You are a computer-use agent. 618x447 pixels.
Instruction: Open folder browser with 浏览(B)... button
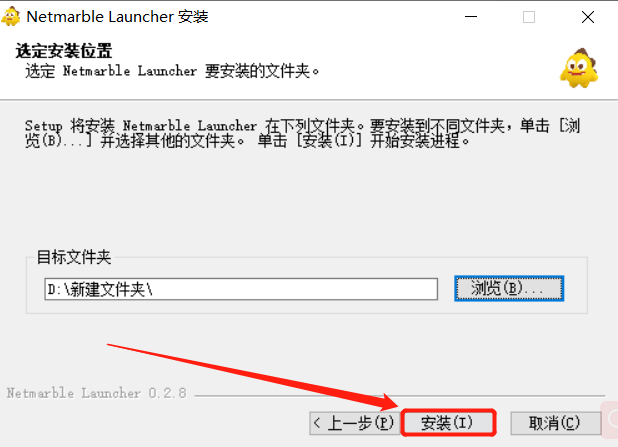509,289
